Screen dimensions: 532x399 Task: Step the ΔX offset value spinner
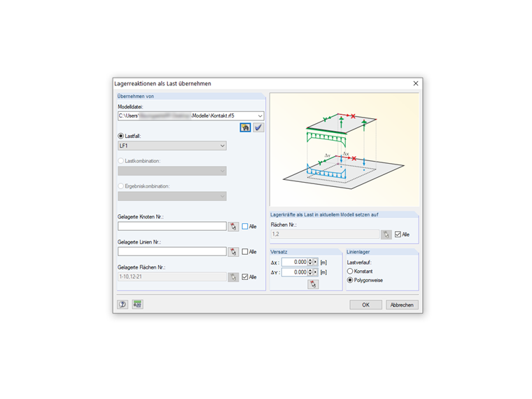[310, 262]
